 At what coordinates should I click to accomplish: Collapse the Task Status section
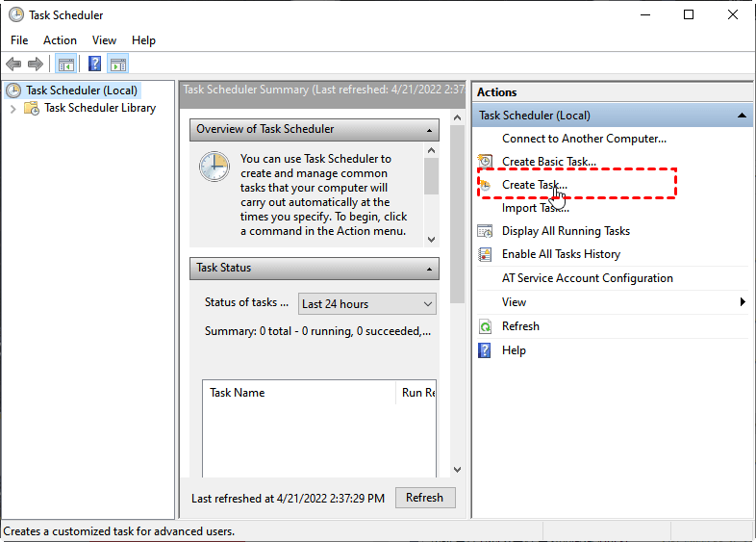(429, 269)
